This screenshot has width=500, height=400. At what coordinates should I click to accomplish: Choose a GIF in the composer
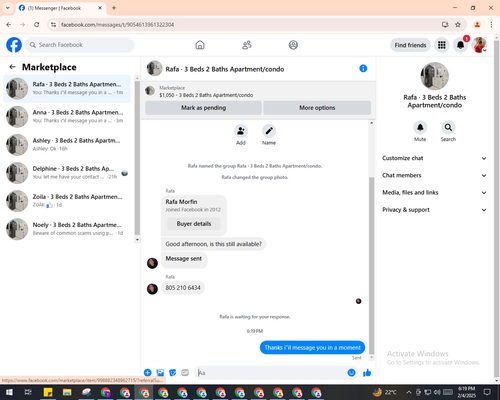click(185, 373)
